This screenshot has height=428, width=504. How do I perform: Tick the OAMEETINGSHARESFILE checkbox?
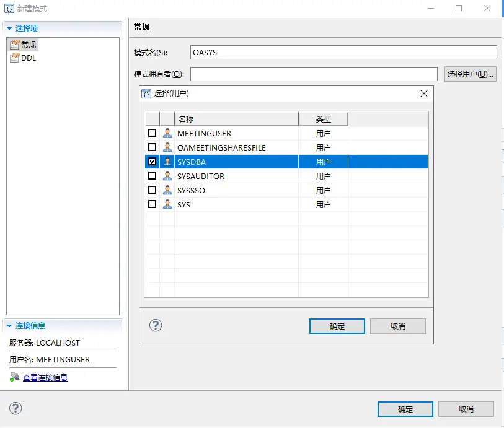pyautogui.click(x=152, y=147)
